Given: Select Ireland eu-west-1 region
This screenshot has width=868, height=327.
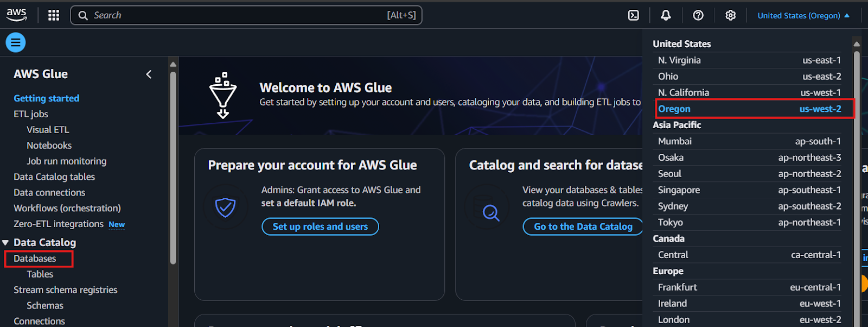Looking at the screenshot, I should [x=749, y=304].
